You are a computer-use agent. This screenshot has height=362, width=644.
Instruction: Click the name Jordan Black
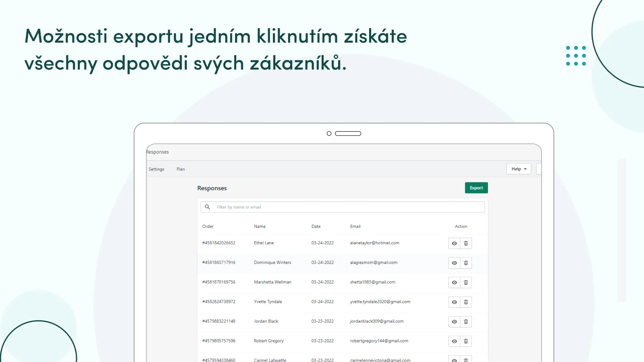click(x=266, y=321)
